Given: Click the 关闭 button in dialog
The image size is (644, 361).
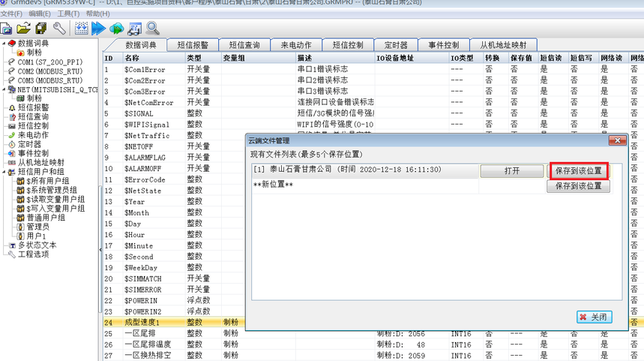Looking at the screenshot, I should click(x=594, y=317).
